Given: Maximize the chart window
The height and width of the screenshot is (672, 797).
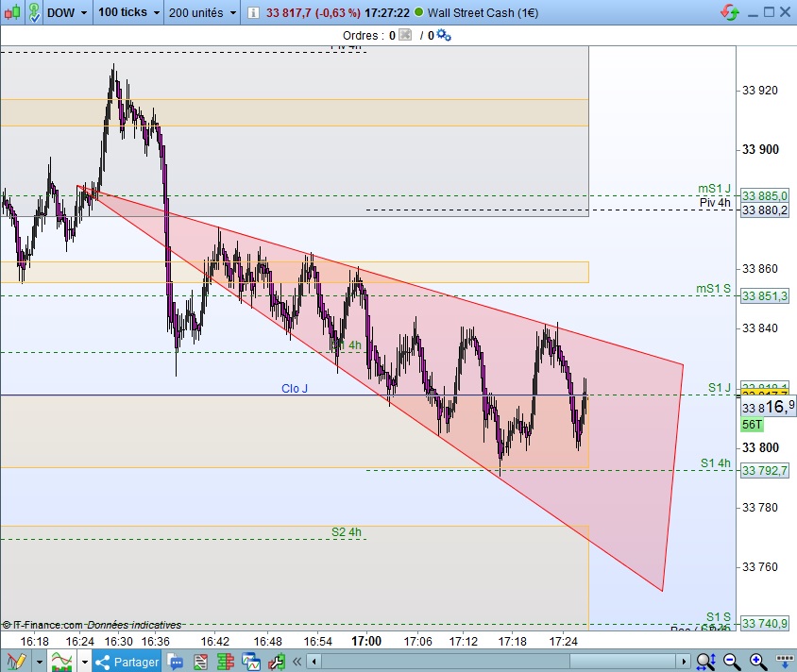Looking at the screenshot, I should click(769, 11).
